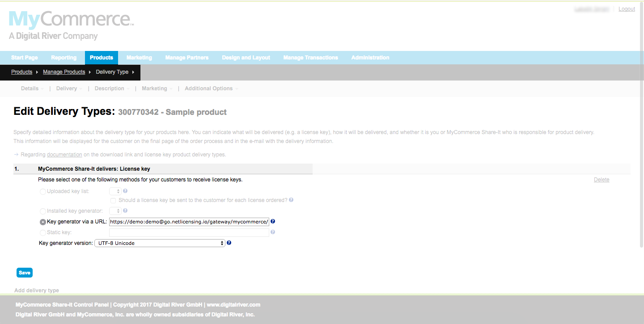Screen dimensions: 644x324
Task: Click the Key generator URL input field
Action: coord(189,222)
